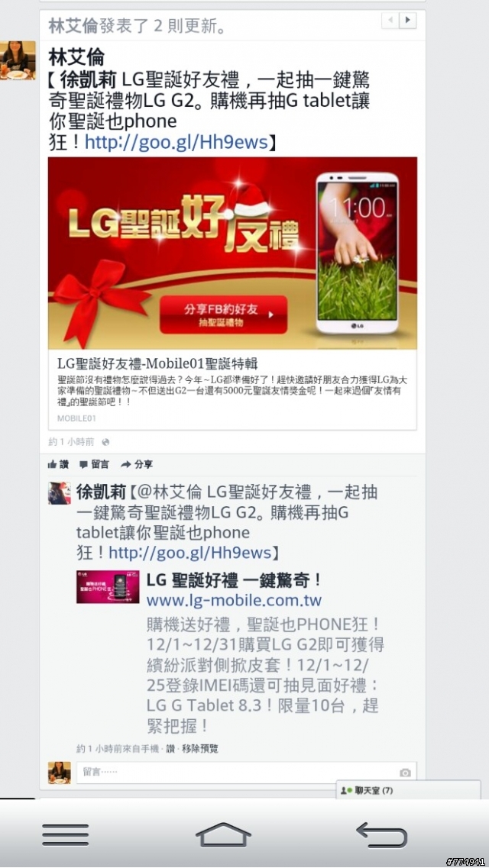This screenshot has height=868, width=489.
Task: Click the public globe privacy icon
Action: [x=105, y=442]
